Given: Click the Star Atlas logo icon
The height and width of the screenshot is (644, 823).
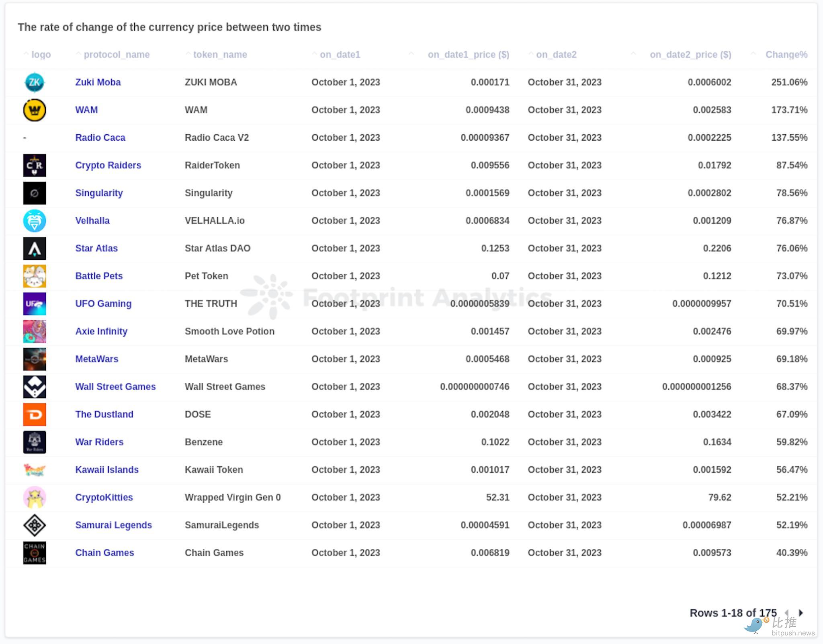Looking at the screenshot, I should pyautogui.click(x=35, y=248).
